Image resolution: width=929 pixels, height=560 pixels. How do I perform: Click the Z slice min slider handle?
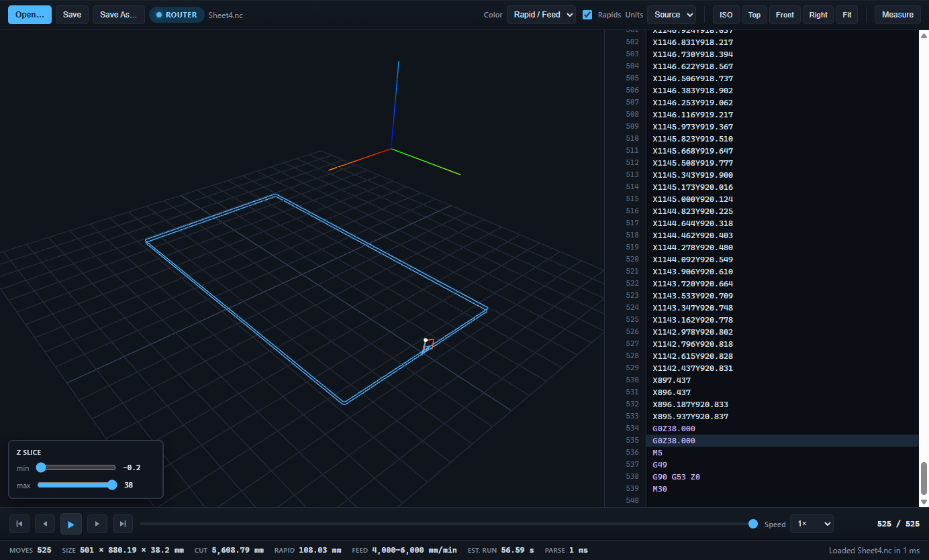41,467
